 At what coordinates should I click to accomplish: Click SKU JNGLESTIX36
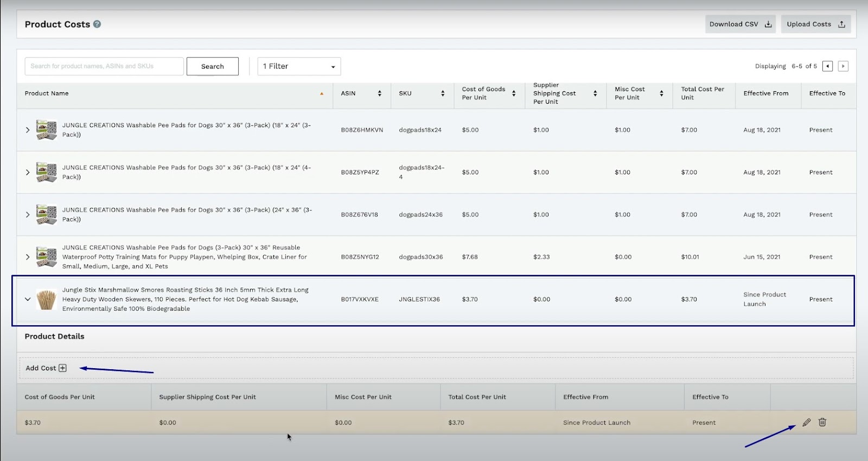419,299
